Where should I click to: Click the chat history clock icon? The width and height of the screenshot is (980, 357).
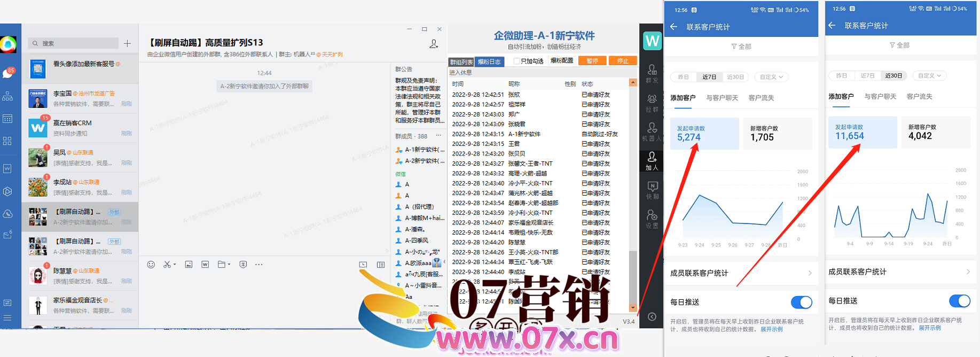click(x=363, y=265)
